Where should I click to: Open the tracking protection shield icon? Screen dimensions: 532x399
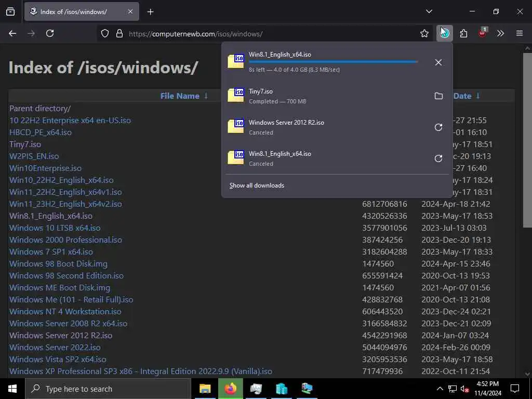click(x=105, y=34)
